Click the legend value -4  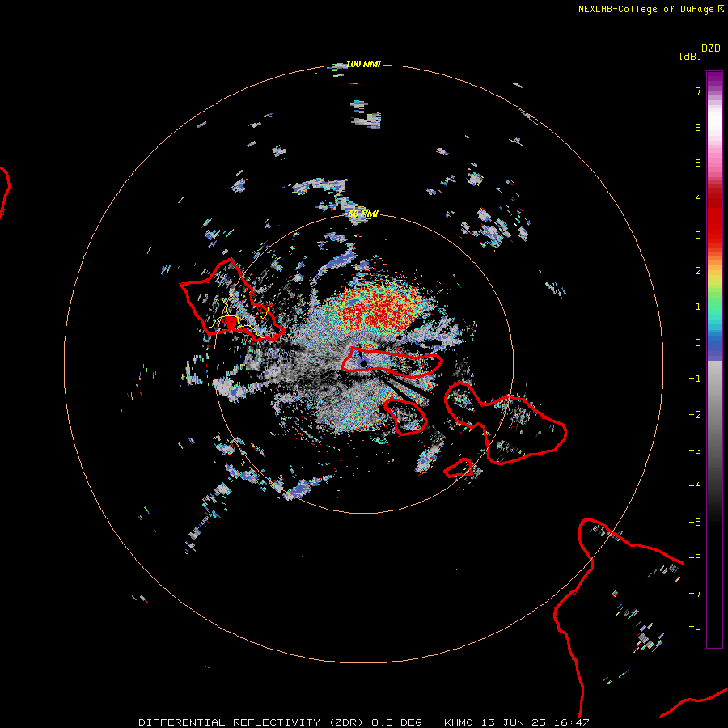(x=695, y=485)
